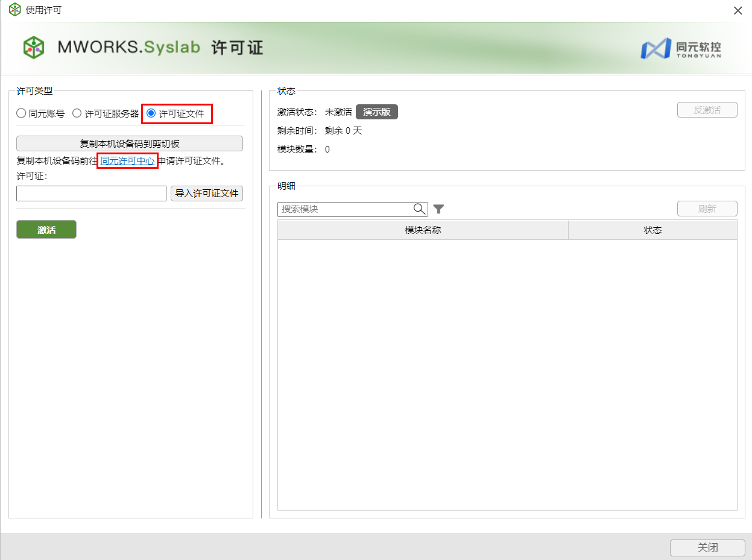This screenshot has height=560, width=752.
Task: Click the green 激活 button
Action: pyautogui.click(x=46, y=230)
